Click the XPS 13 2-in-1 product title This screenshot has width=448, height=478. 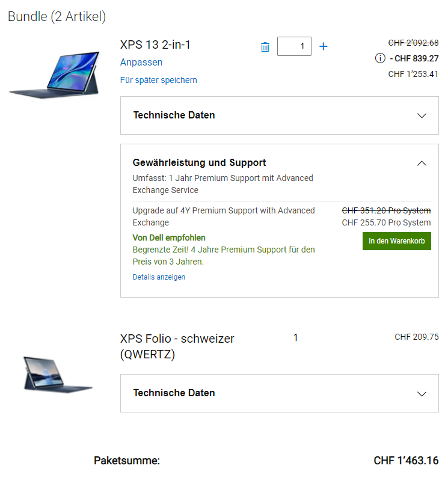(155, 45)
